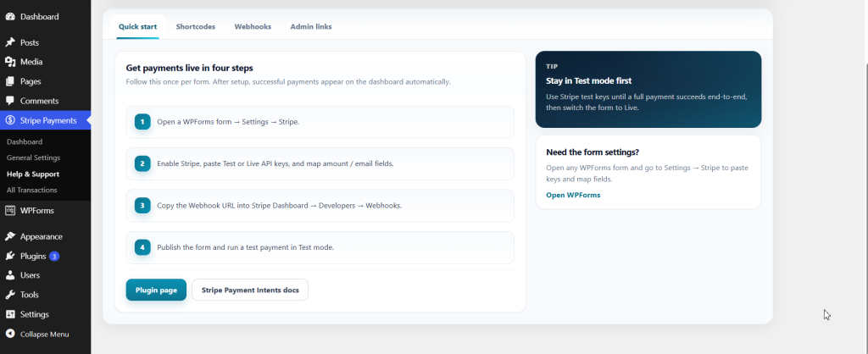868x354 pixels.
Task: Switch to the Quick start tab
Action: pyautogui.click(x=138, y=26)
